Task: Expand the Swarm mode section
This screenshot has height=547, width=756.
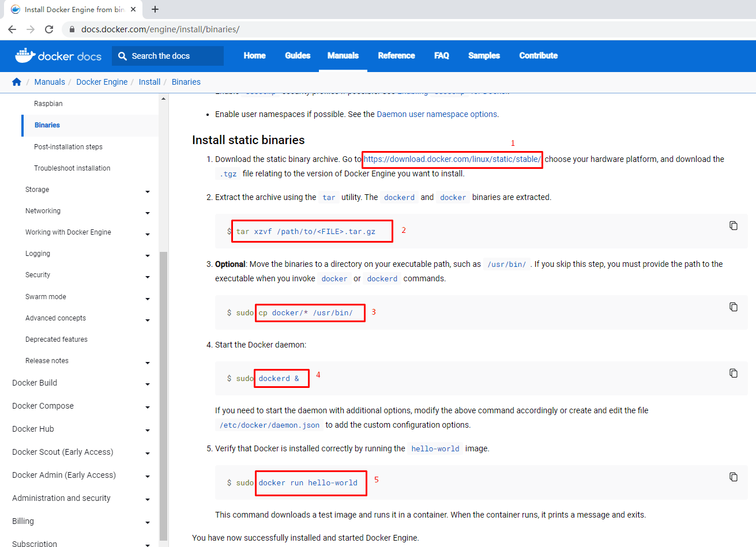Action: 148,299
